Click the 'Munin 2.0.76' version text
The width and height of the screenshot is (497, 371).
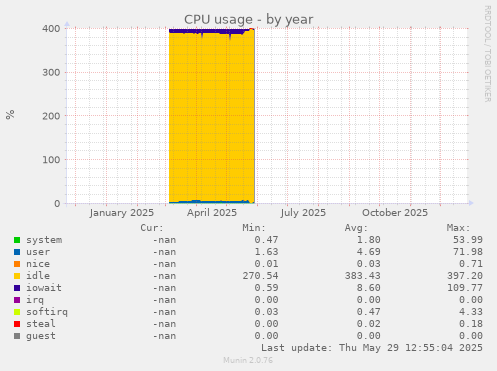click(x=248, y=360)
